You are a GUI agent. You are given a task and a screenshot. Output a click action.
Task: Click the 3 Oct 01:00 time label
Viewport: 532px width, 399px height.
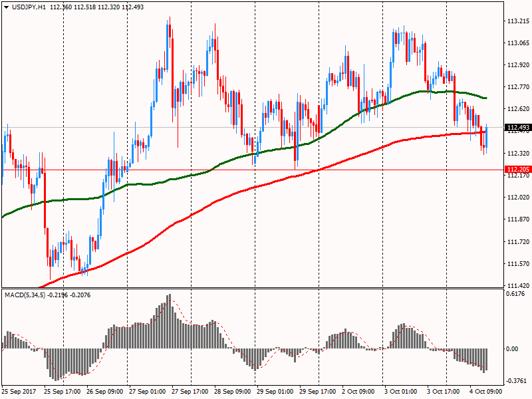[x=401, y=392]
